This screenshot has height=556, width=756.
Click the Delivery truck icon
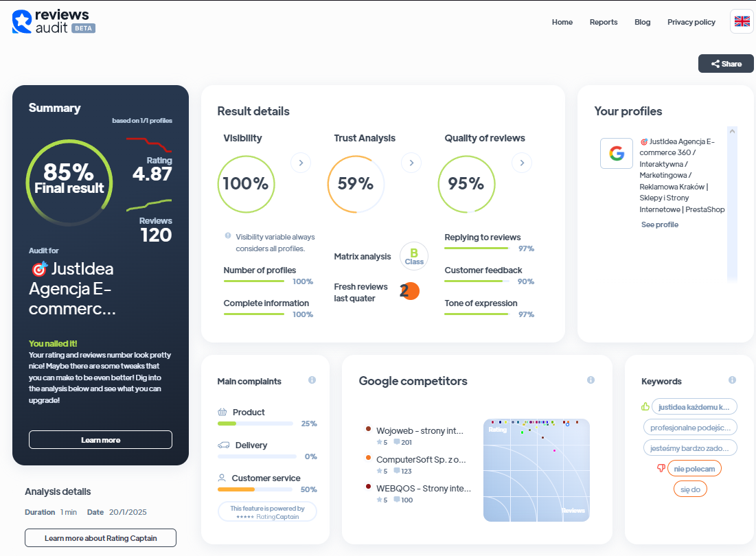click(224, 445)
